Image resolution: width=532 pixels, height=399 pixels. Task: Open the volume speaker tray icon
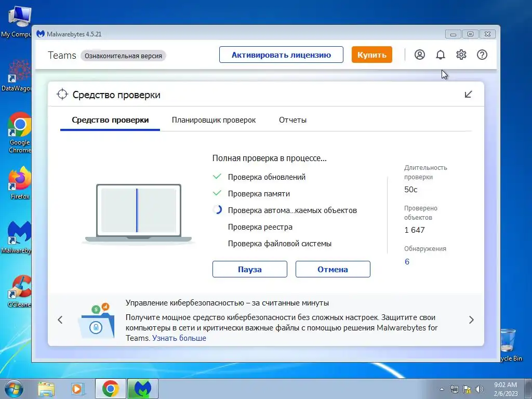pyautogui.click(x=480, y=389)
